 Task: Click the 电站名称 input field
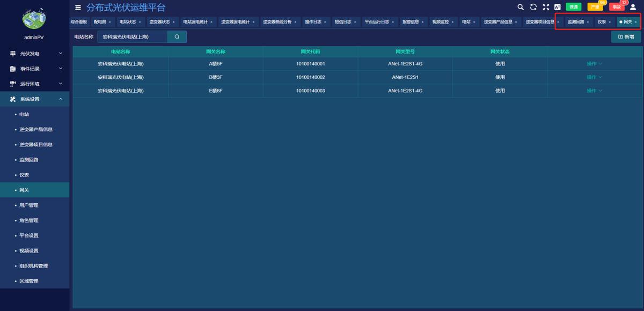tap(132, 37)
